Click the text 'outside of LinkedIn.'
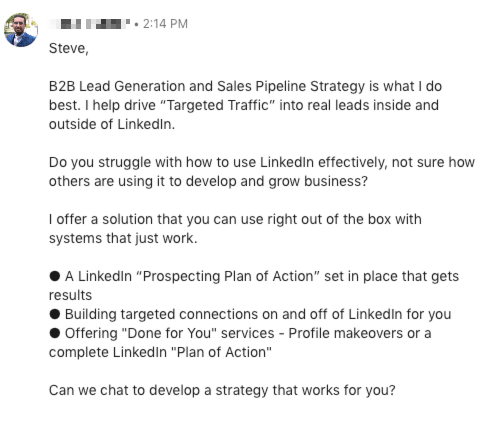Viewport: 482px width, 428px height. pos(112,124)
